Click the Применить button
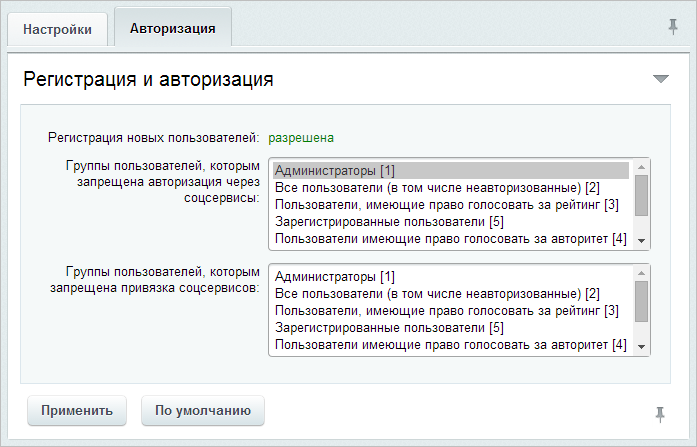Viewport: 697px width, 447px height. 77,410
